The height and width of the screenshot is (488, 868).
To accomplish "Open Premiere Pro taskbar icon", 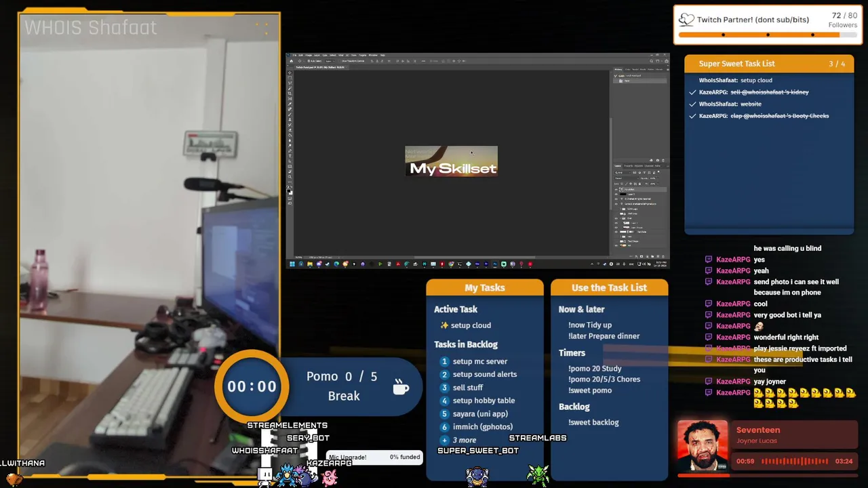I will tap(486, 264).
